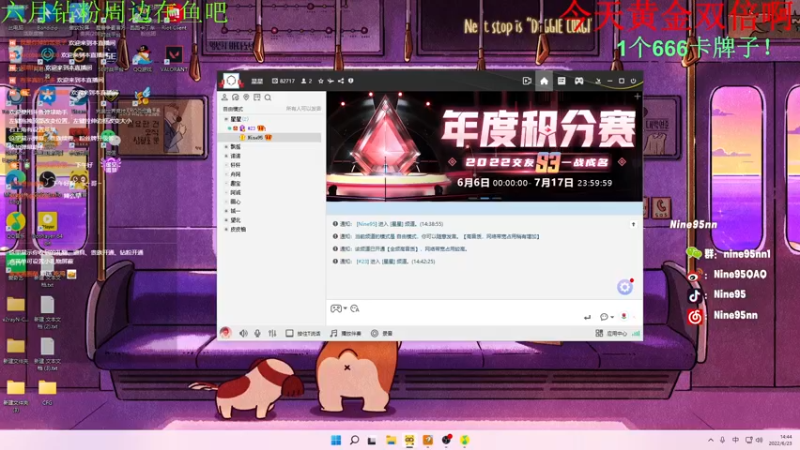The image size is (800, 450).
Task: Open the chat bubble options dropdown
Action: 607,317
